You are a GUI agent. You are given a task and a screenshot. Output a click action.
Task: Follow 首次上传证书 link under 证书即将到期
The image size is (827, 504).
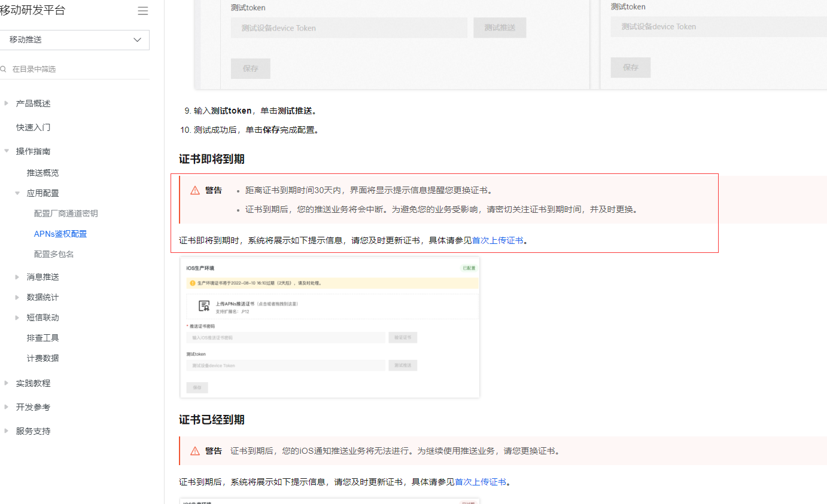click(498, 240)
